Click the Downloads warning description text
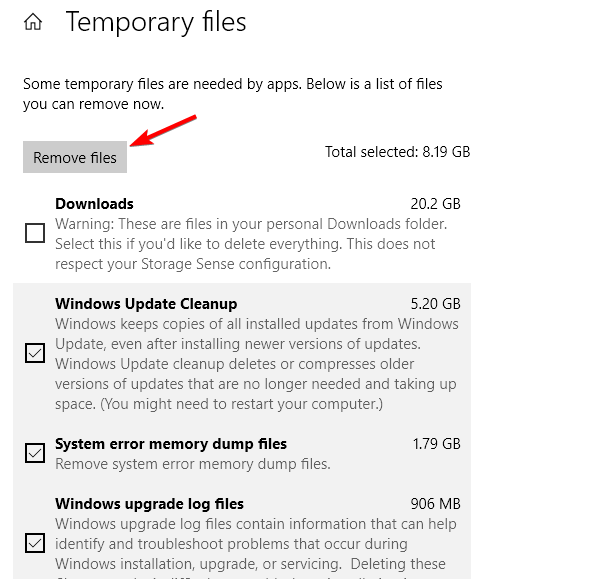This screenshot has width=589, height=579. [251, 244]
